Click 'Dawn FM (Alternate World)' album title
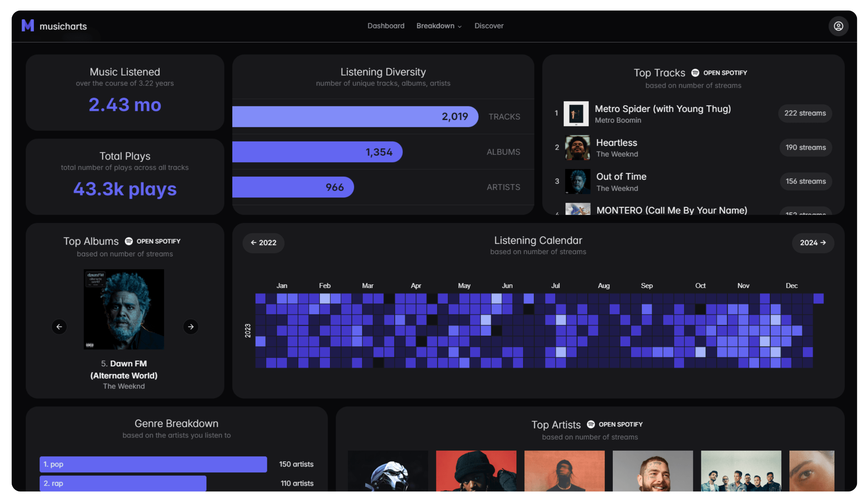 (124, 369)
